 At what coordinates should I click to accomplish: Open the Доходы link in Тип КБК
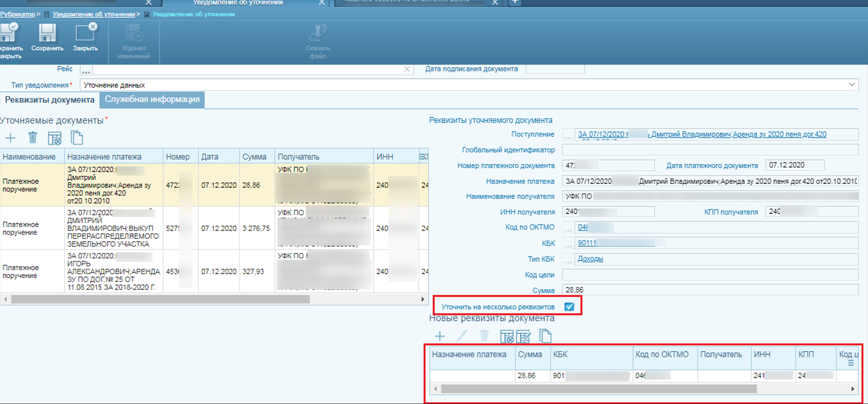(590, 259)
